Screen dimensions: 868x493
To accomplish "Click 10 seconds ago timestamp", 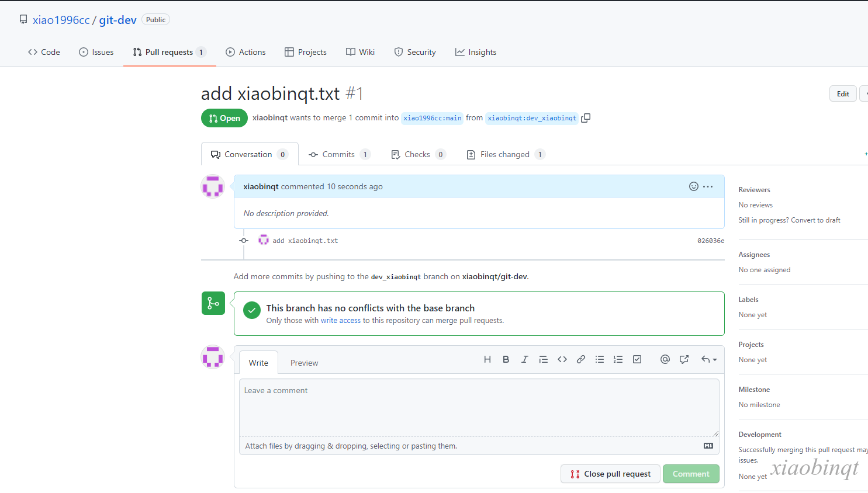I will tap(355, 186).
